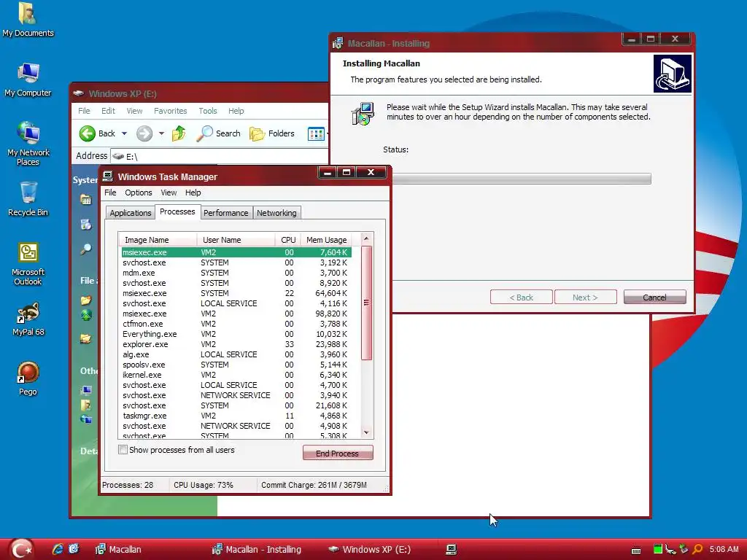Viewport: 747px width, 560px height.
Task: Click the Safely Remove Hardware tray icon
Action: [684, 549]
